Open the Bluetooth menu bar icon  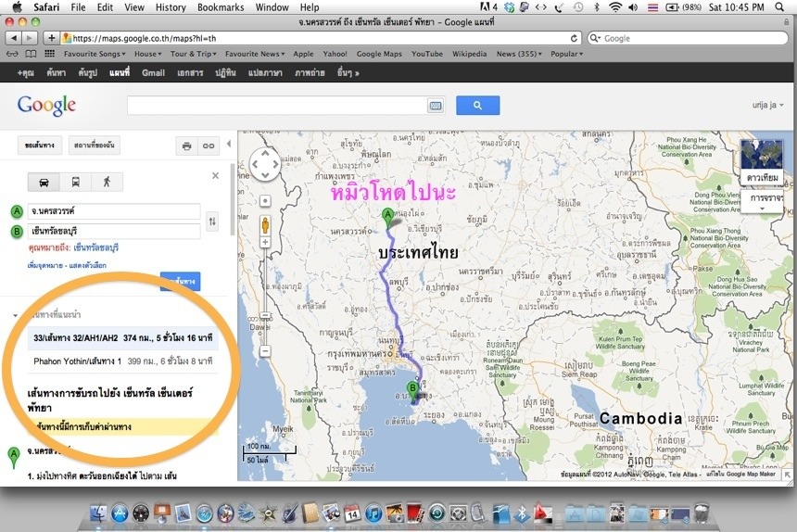tap(597, 7)
